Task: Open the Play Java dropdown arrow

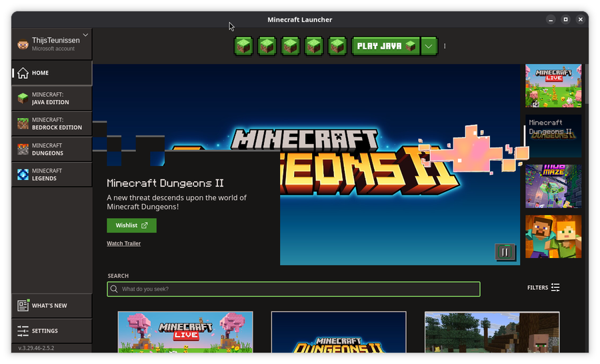Action: pos(429,46)
